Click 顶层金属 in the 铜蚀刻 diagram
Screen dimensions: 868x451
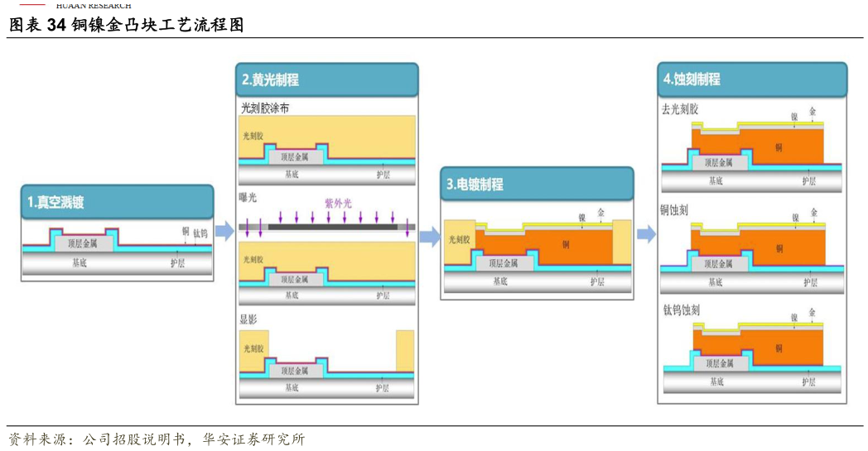pos(718,264)
